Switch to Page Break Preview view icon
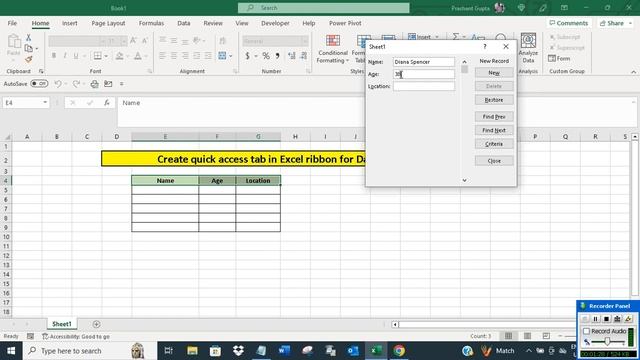The height and width of the screenshot is (360, 640). click(x=546, y=336)
